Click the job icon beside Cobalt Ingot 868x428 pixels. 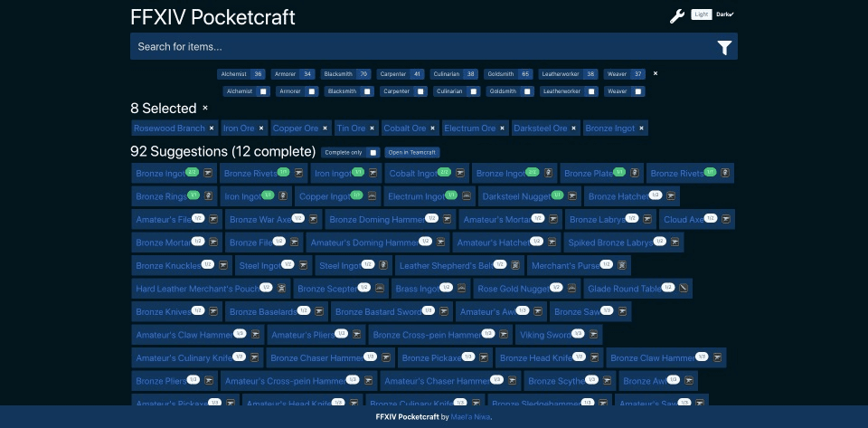pos(460,174)
